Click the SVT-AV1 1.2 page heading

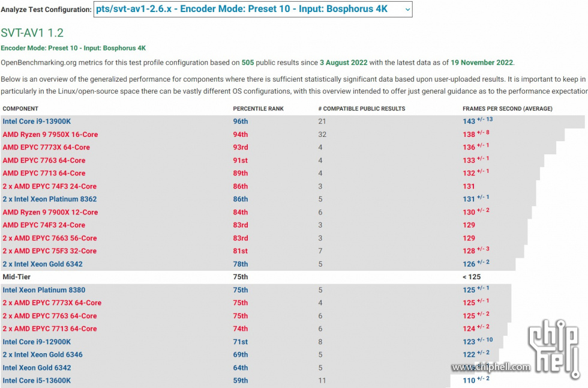(32, 32)
